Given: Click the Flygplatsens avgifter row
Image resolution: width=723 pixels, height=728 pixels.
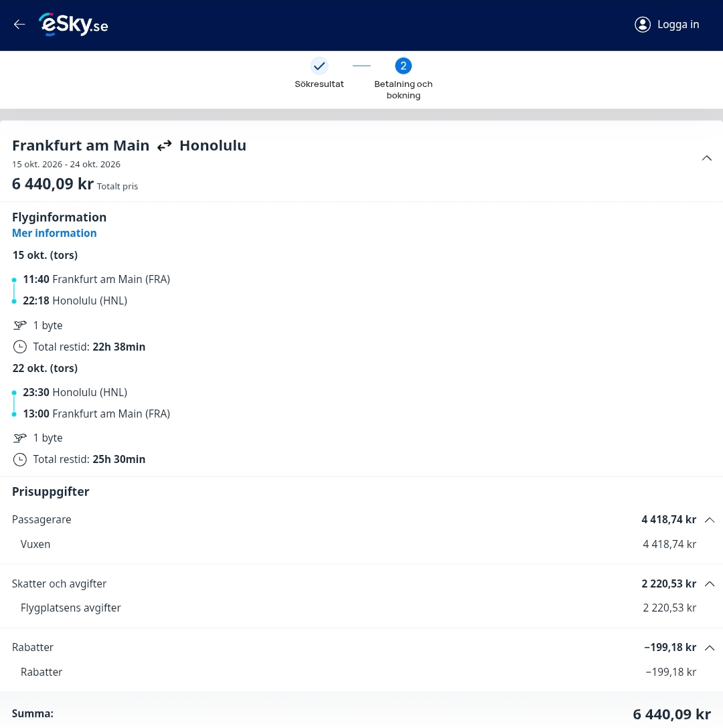Looking at the screenshot, I should [x=357, y=608].
